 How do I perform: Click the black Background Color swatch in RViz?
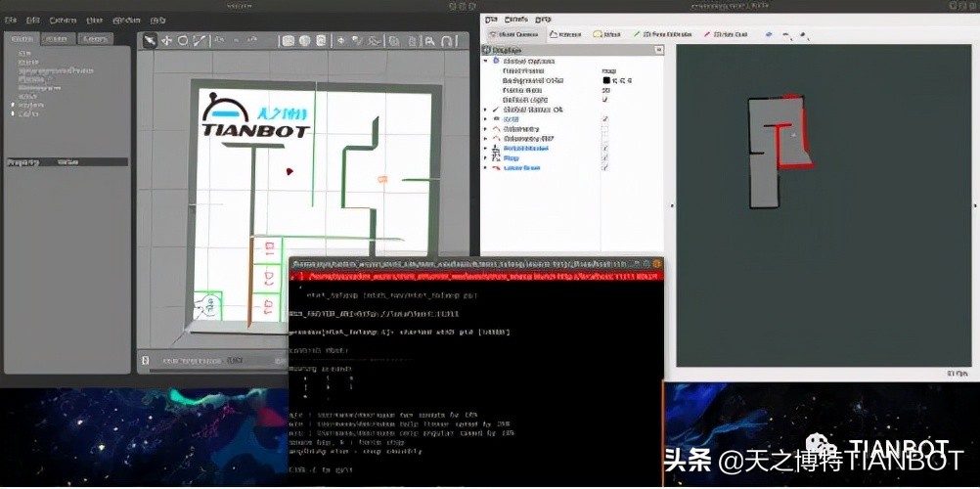coord(606,80)
